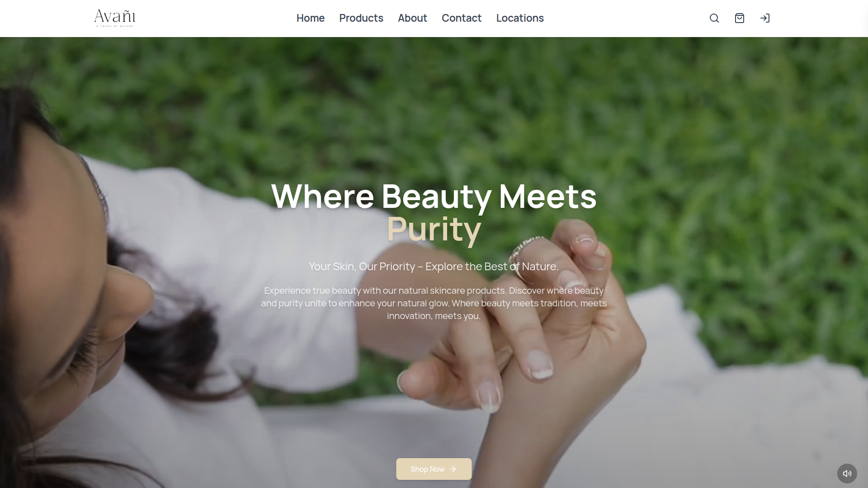Click the login arrow icon
868x488 pixels.
764,18
